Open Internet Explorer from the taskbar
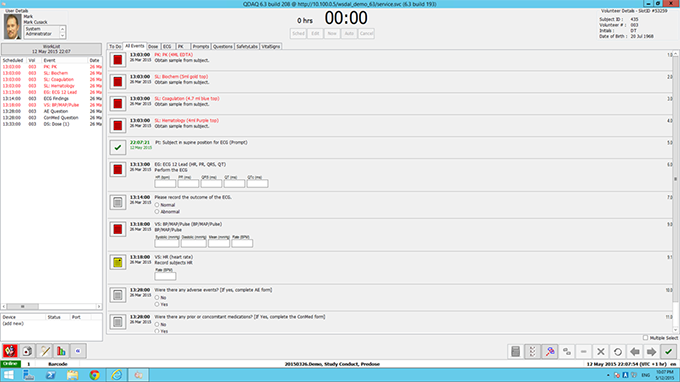The width and height of the screenshot is (680, 382). pos(116,375)
